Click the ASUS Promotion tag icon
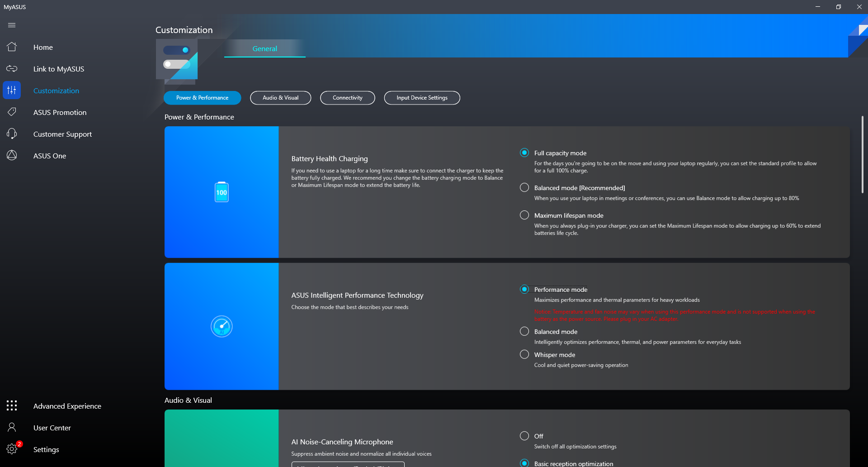Viewport: 868px width, 467px height. click(x=12, y=112)
